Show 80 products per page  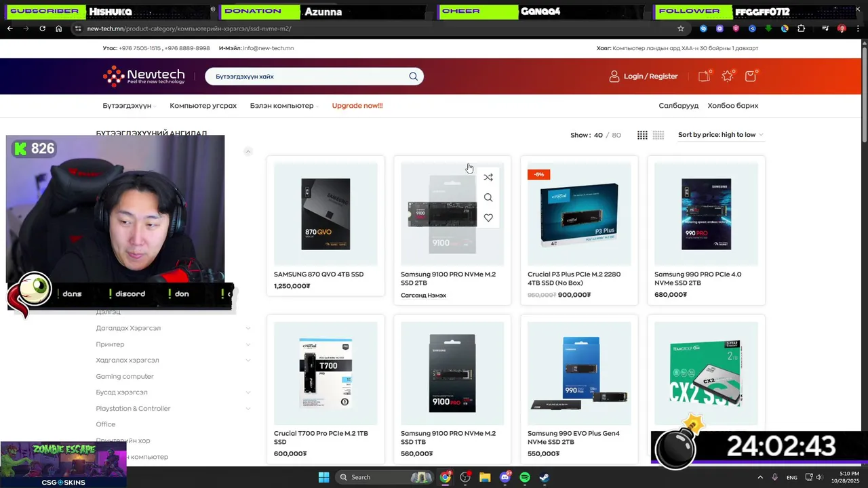point(616,135)
